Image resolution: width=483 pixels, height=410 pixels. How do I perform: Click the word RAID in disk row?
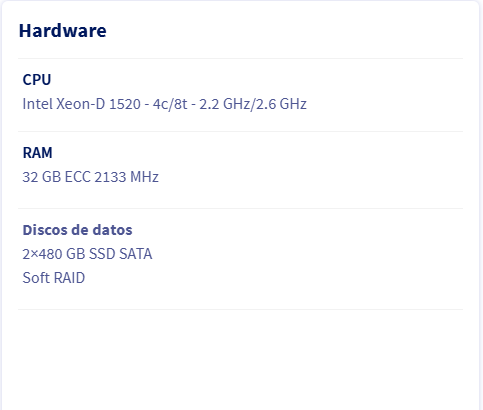pos(69,278)
